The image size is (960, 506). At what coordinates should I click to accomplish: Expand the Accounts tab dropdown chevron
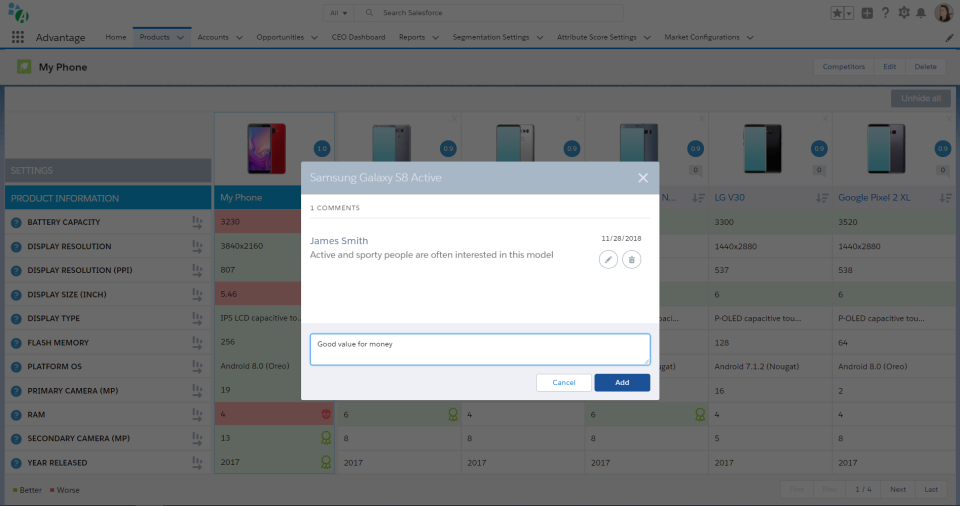tap(239, 38)
